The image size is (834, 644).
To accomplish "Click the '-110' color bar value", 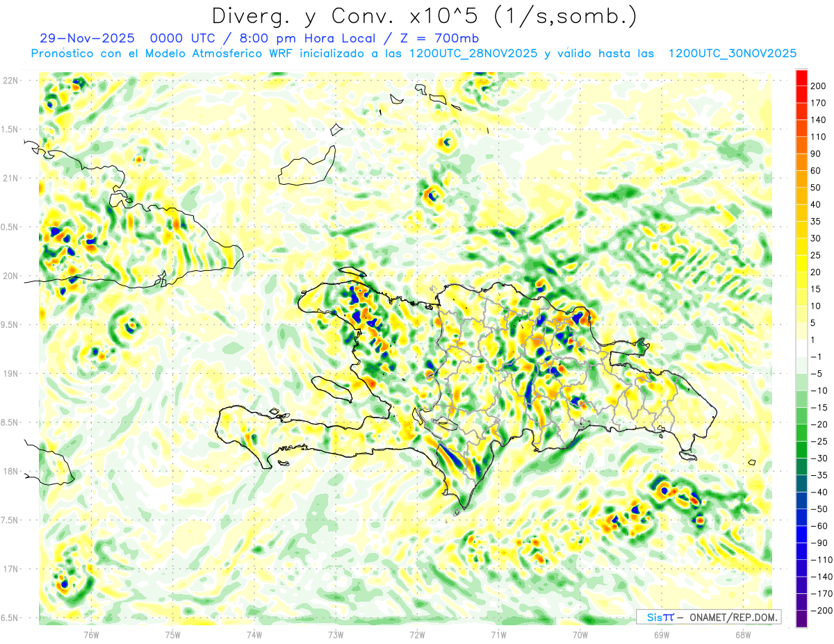I will coord(821,559).
